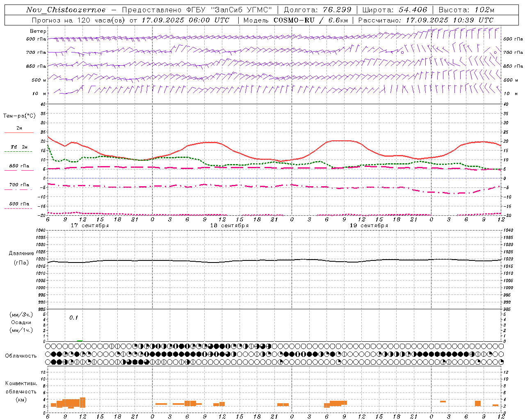The width and height of the screenshot is (525, 420).
Task: Click the (км) convective cloud unit label
Action: (x=21, y=399)
